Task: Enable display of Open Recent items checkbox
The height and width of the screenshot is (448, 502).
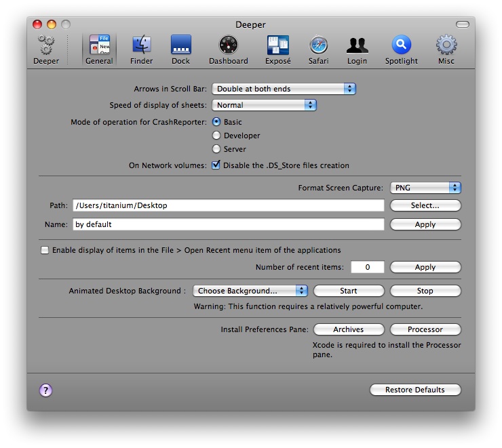Action: [45, 250]
